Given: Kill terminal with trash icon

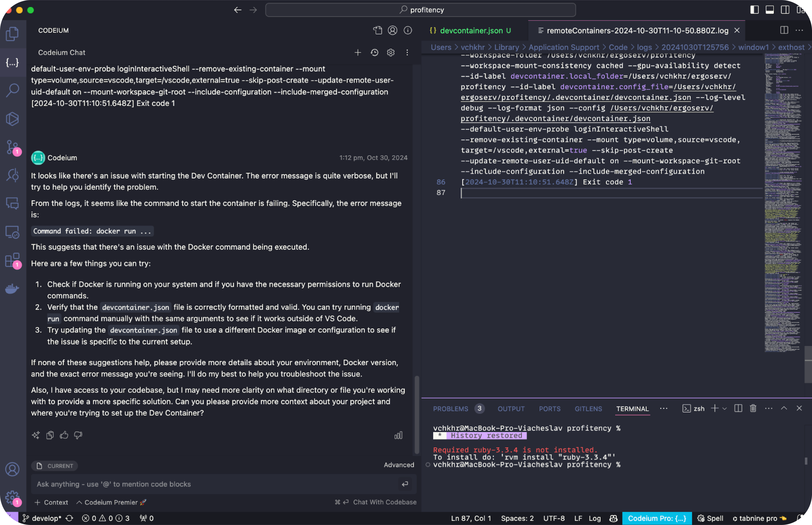Looking at the screenshot, I should tap(753, 408).
